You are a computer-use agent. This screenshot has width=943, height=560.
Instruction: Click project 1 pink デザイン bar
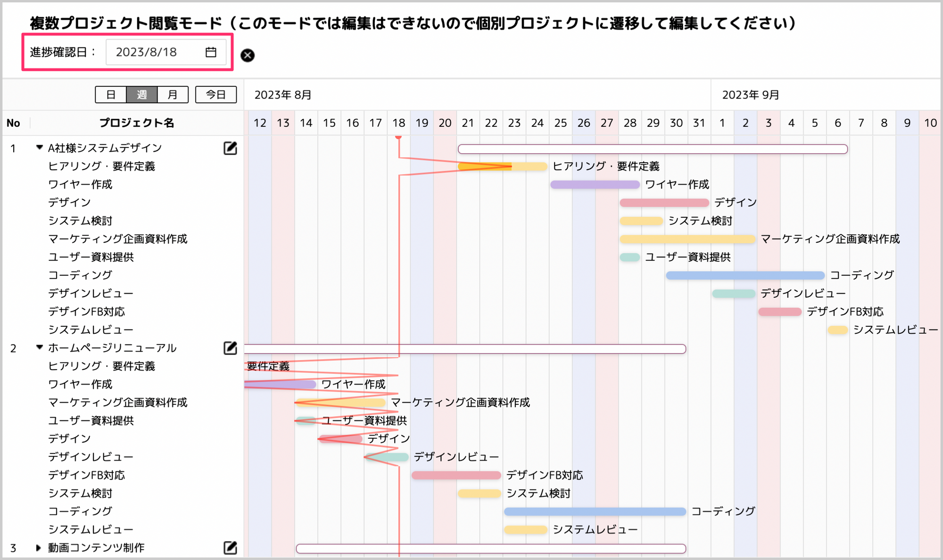(664, 203)
